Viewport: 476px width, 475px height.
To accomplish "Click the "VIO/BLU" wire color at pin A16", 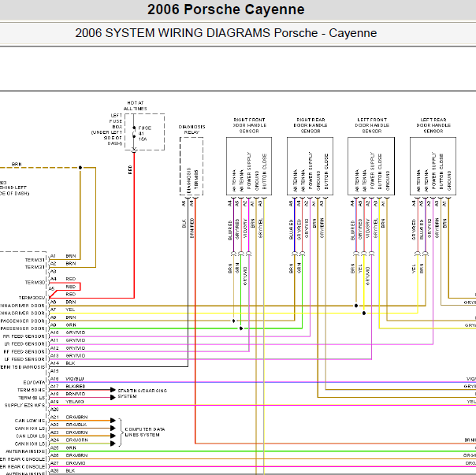I will pyautogui.click(x=75, y=379).
